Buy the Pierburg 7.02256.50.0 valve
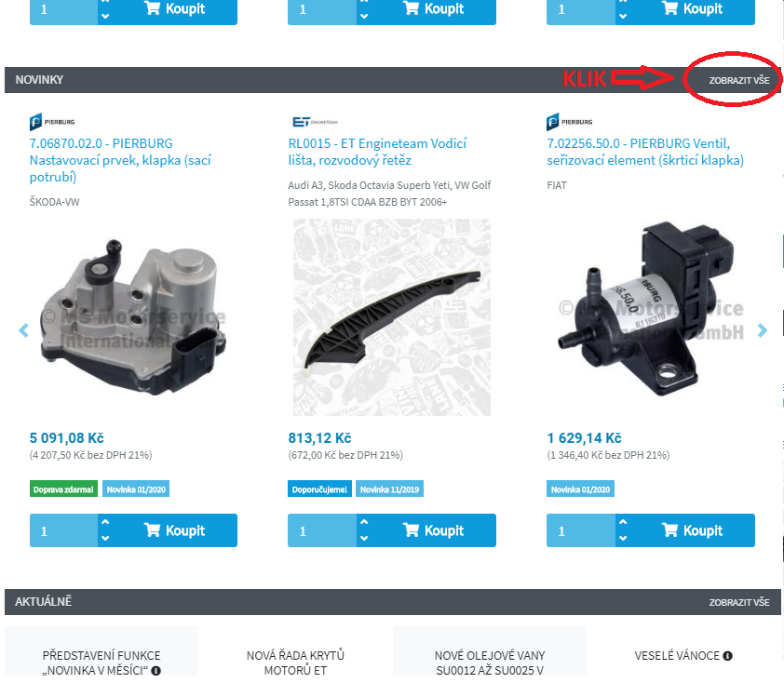The width and height of the screenshot is (784, 683). coord(693,530)
